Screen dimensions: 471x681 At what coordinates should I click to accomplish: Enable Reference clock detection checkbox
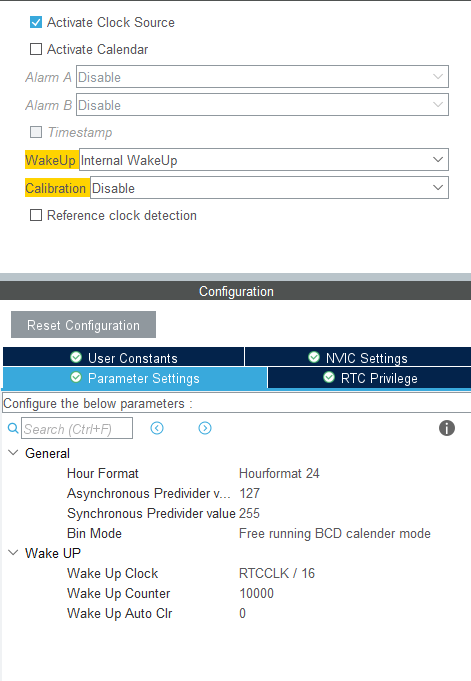[x=36, y=215]
